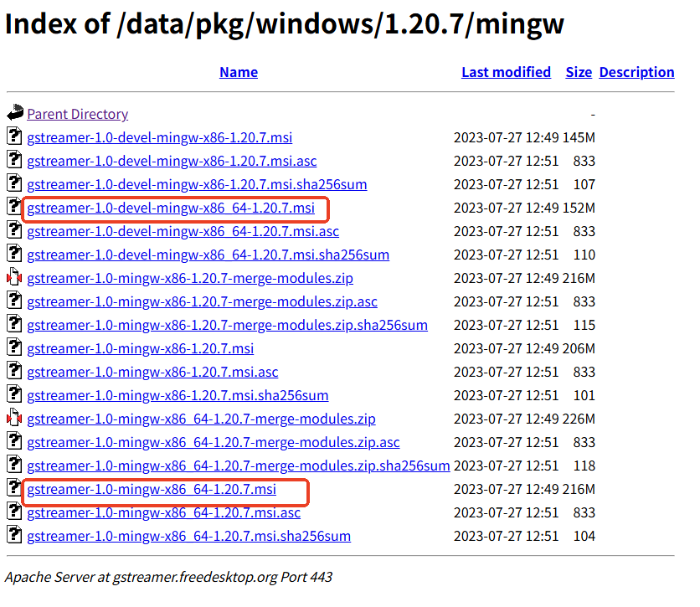Open gstreamer-1.0-devel-mingw-x86-1.20.7.msi.sha256sum link
Screen dimensions: 700x607
tap(197, 184)
